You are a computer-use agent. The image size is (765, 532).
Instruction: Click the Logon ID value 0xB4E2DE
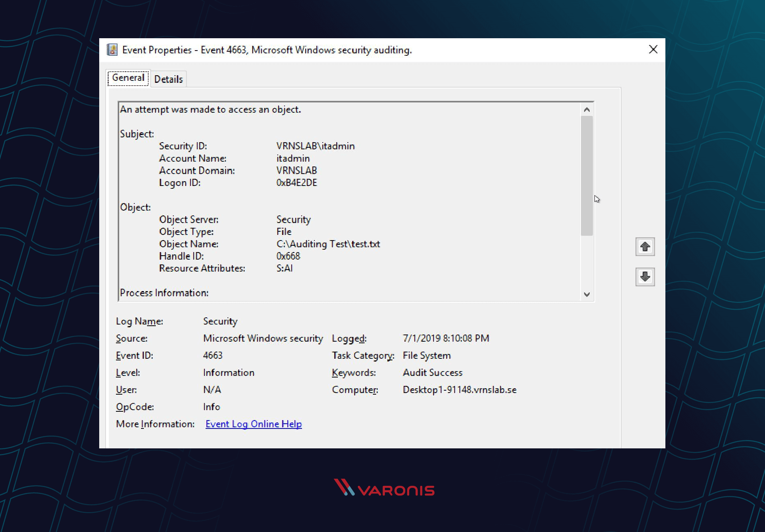tap(297, 182)
